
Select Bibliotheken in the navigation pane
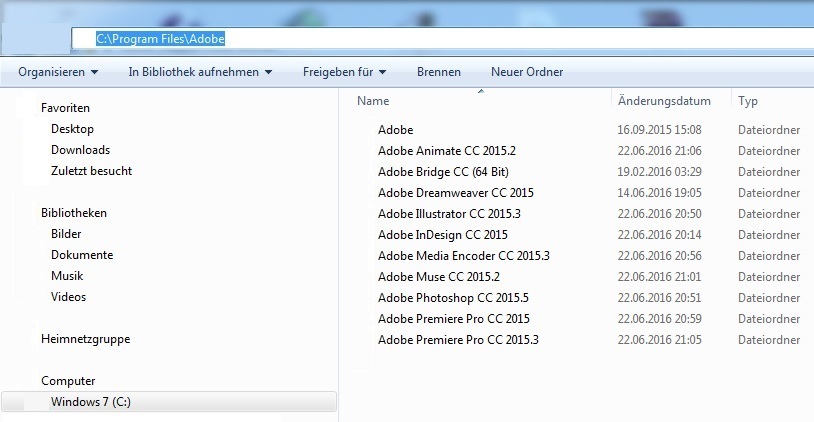point(74,213)
